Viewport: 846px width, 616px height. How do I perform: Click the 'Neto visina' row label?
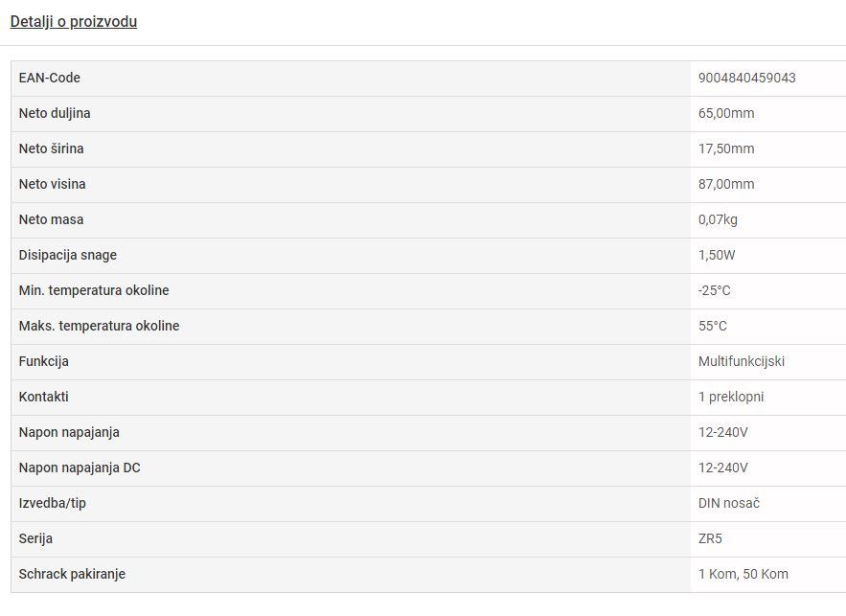coord(53,184)
